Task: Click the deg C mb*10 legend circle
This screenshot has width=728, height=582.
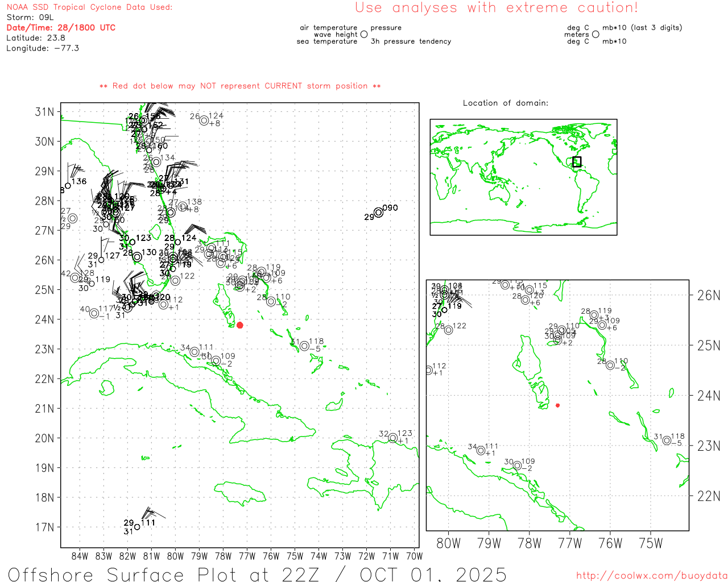Action: point(595,34)
